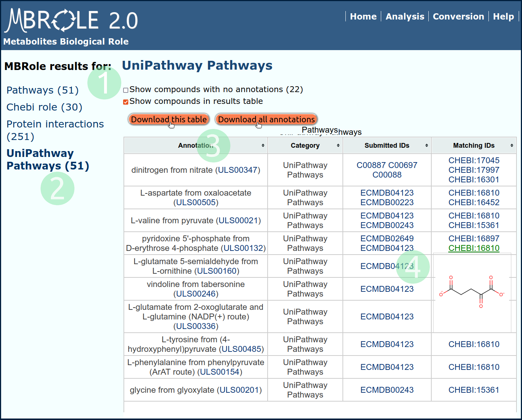Select UniPathway Pathways (51) in sidebar

click(x=48, y=159)
